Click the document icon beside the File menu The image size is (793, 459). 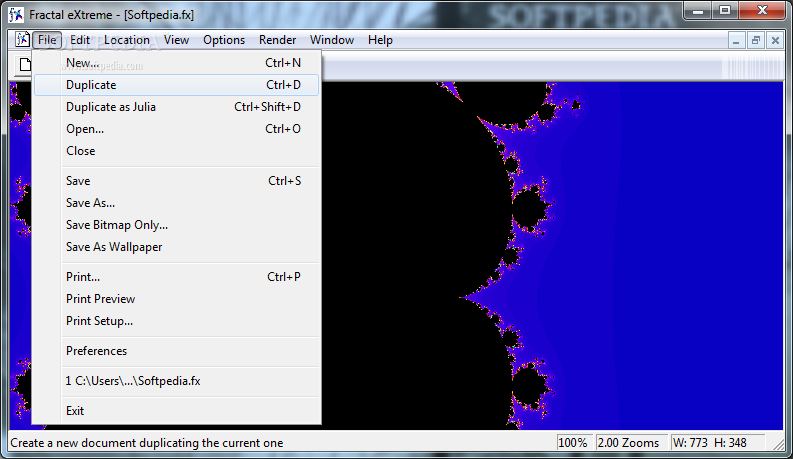[22, 39]
